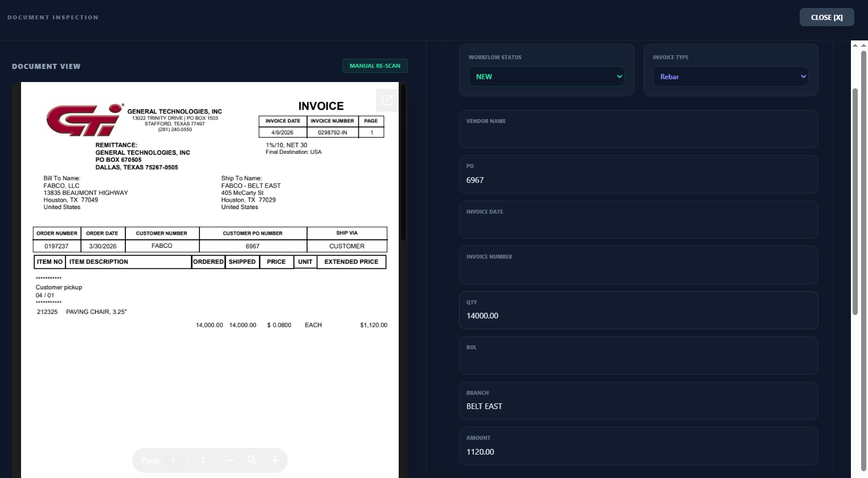The width and height of the screenshot is (868, 478).
Task: Click the magnifier zoom reset icon
Action: (x=252, y=460)
